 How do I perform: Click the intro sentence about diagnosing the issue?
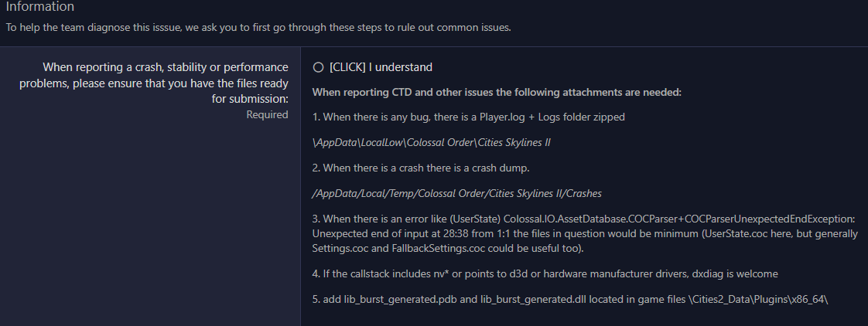point(258,28)
